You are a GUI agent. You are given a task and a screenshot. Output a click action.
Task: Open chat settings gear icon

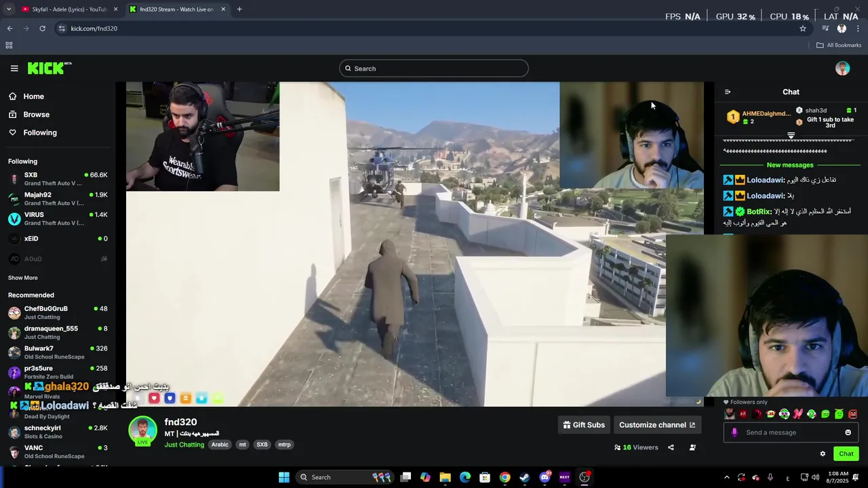tap(823, 454)
